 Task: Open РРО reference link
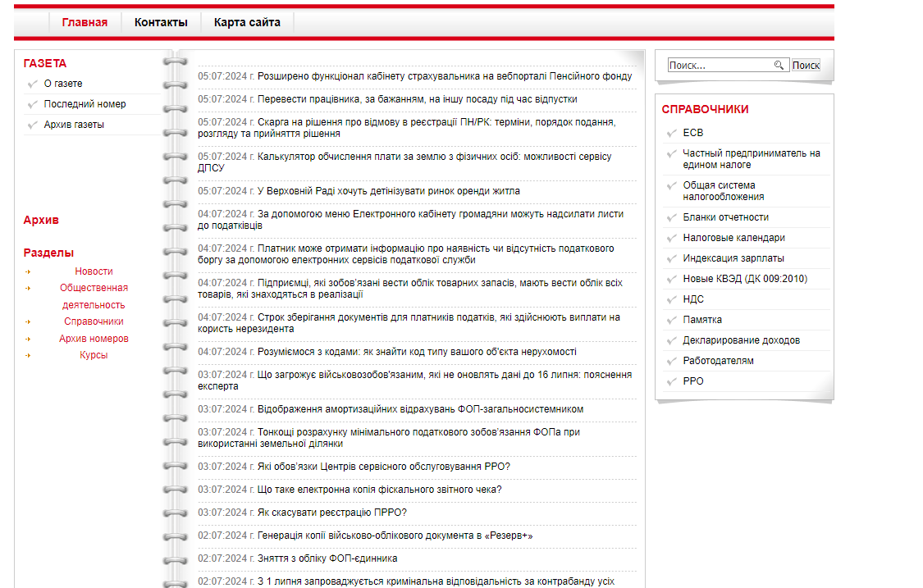click(692, 381)
